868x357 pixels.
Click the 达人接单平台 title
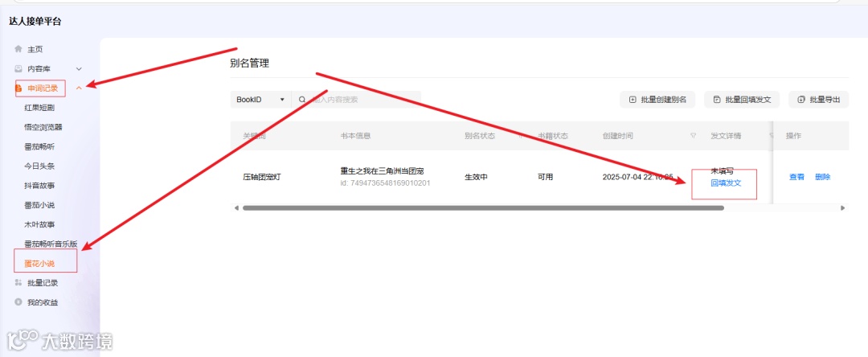pyautogui.click(x=35, y=22)
